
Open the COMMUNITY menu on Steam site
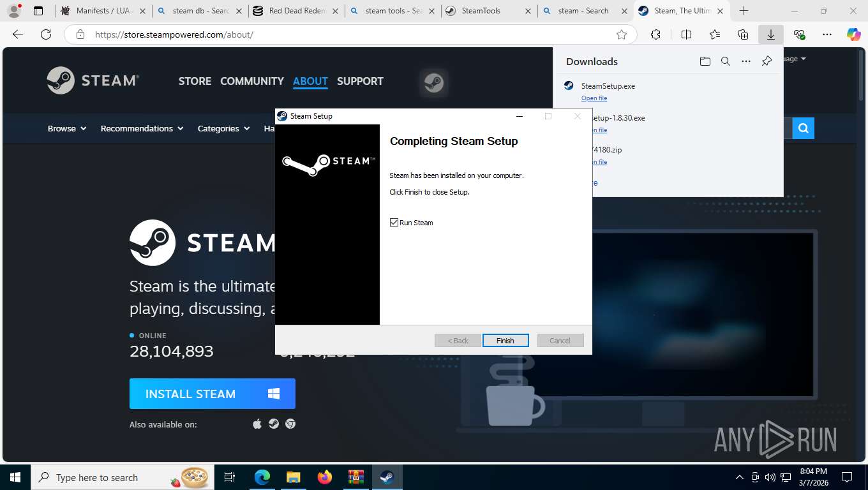coord(252,81)
